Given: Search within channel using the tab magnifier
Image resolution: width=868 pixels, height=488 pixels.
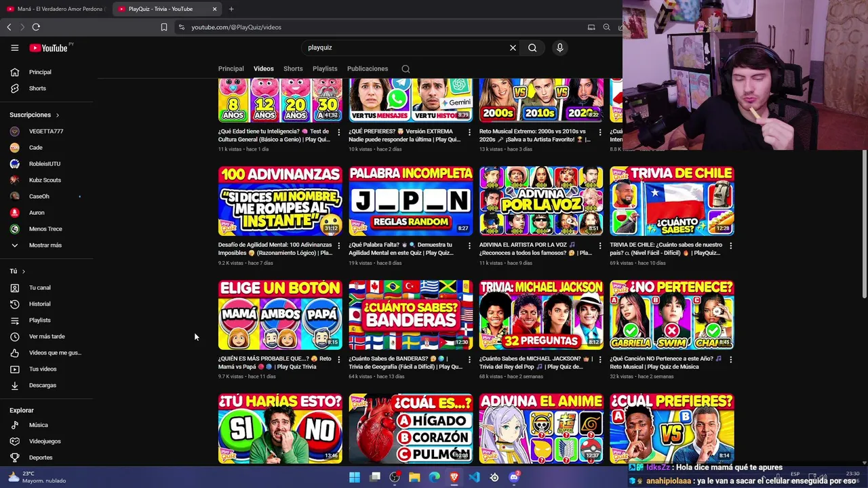Looking at the screenshot, I should point(406,68).
